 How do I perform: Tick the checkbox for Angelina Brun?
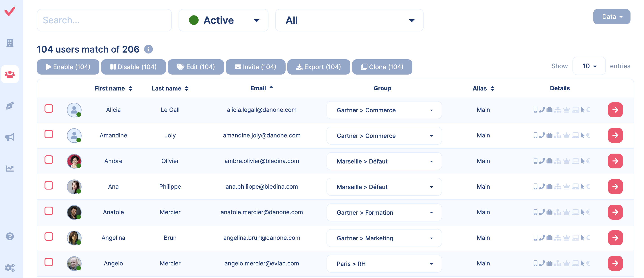[49, 236]
